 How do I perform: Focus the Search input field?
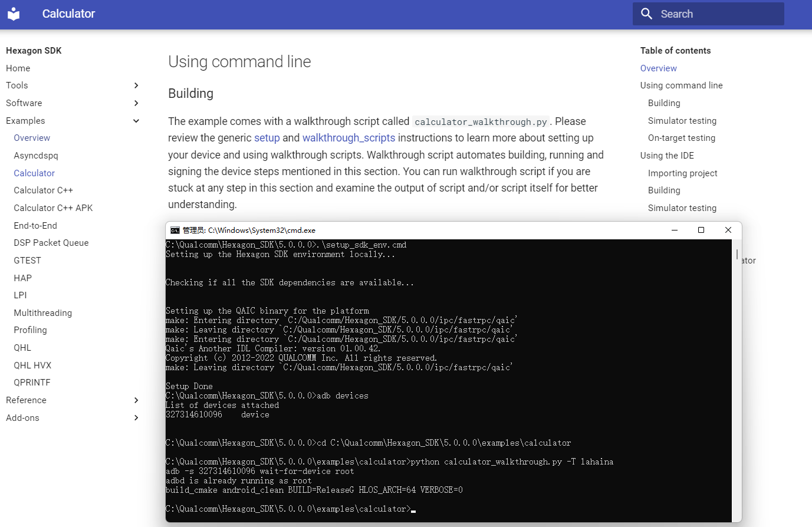(708, 14)
